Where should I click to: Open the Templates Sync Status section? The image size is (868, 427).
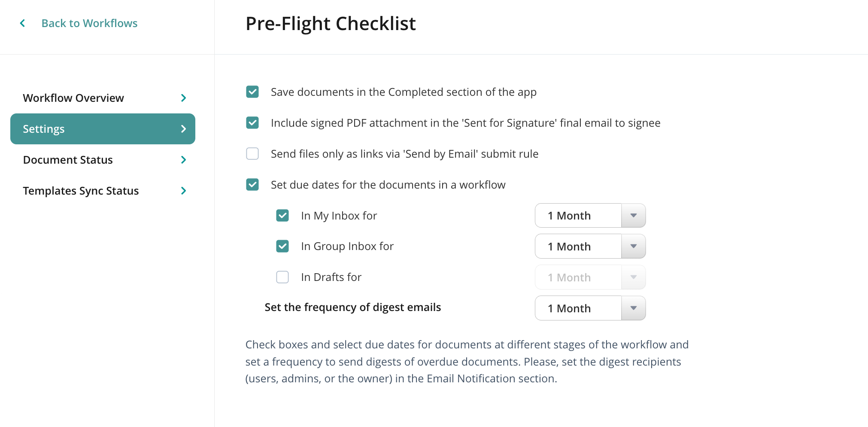(x=81, y=191)
